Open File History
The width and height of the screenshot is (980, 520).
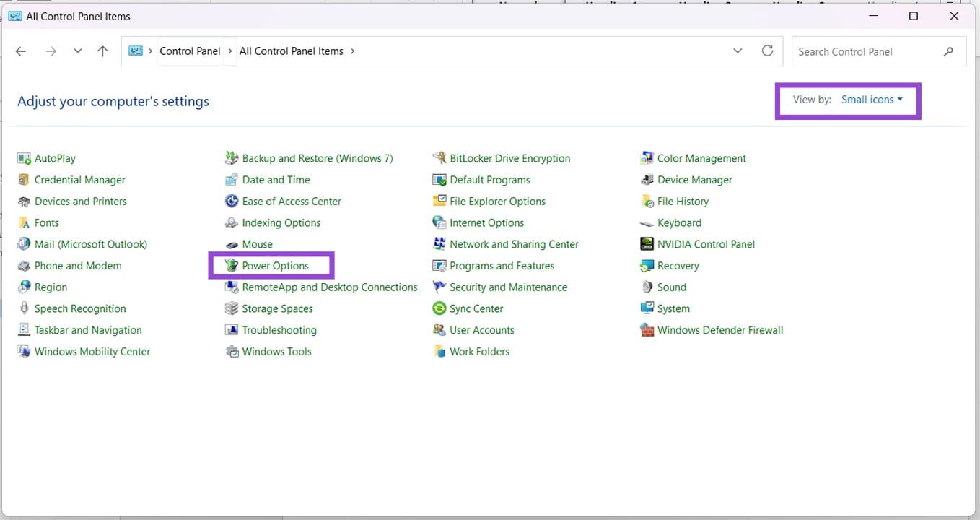pos(681,201)
